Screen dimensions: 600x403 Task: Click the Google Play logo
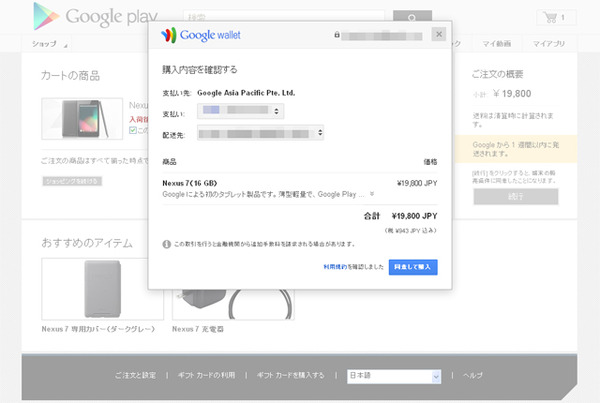96,16
